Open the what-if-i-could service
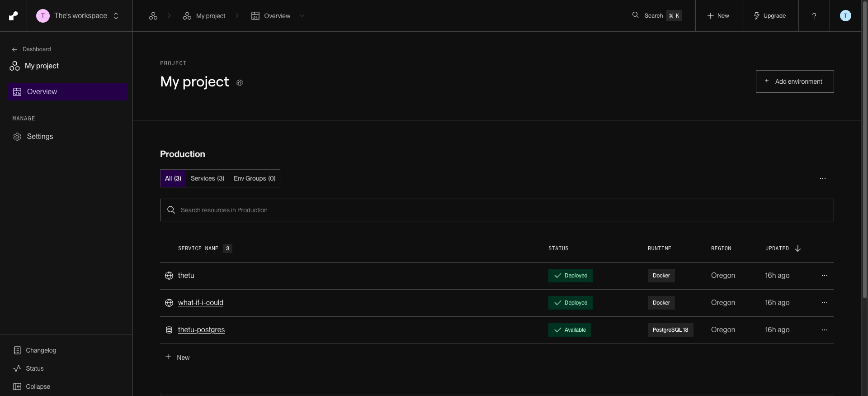 tap(201, 303)
